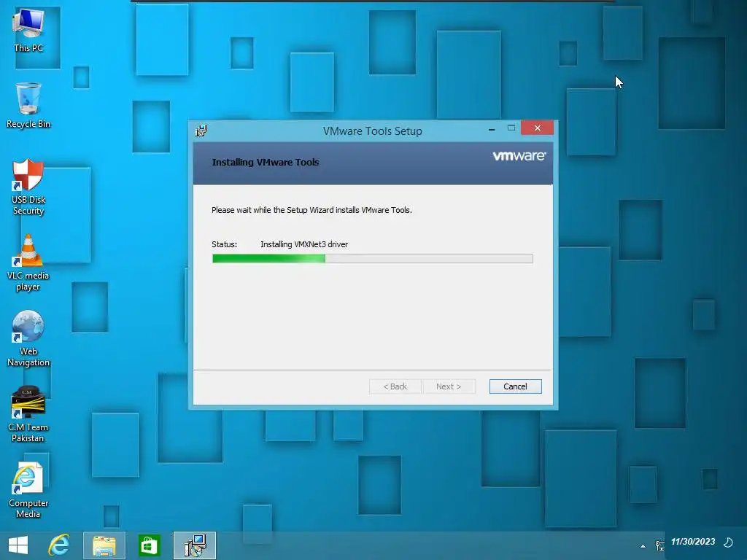The image size is (747, 560).
Task: Open C.M Team Pakistan shortcut
Action: 28,414
